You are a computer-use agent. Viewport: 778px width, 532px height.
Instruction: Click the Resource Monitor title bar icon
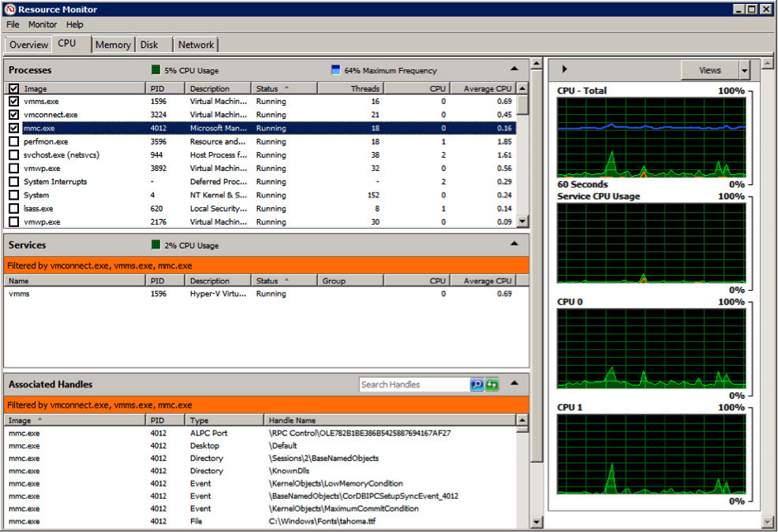[10, 9]
